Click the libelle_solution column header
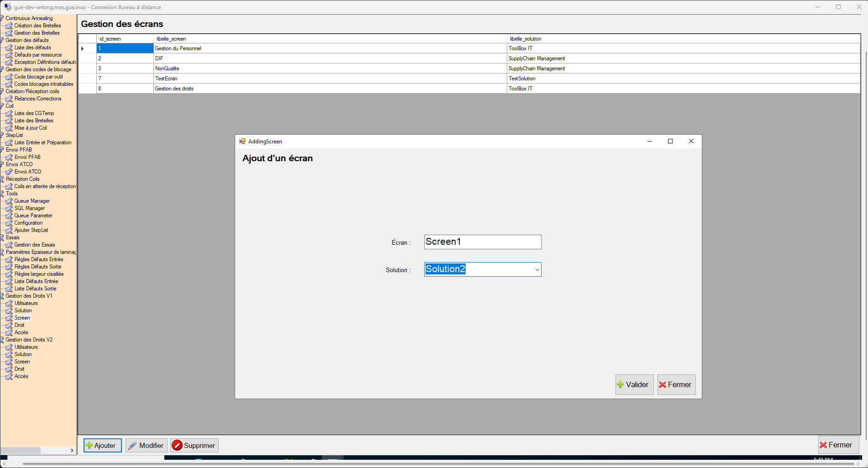This screenshot has width=868, height=468. click(526, 39)
